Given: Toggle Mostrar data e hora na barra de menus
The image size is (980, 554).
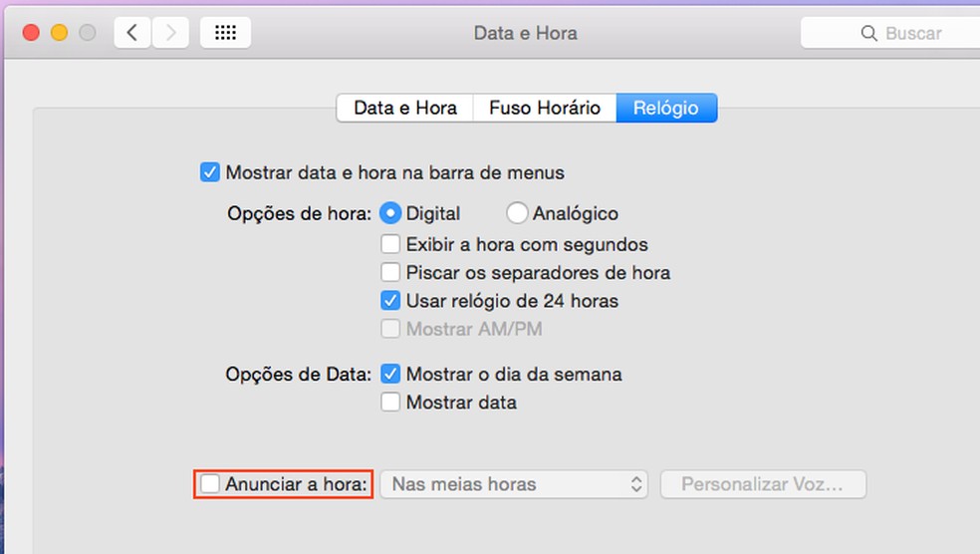Looking at the screenshot, I should [210, 172].
